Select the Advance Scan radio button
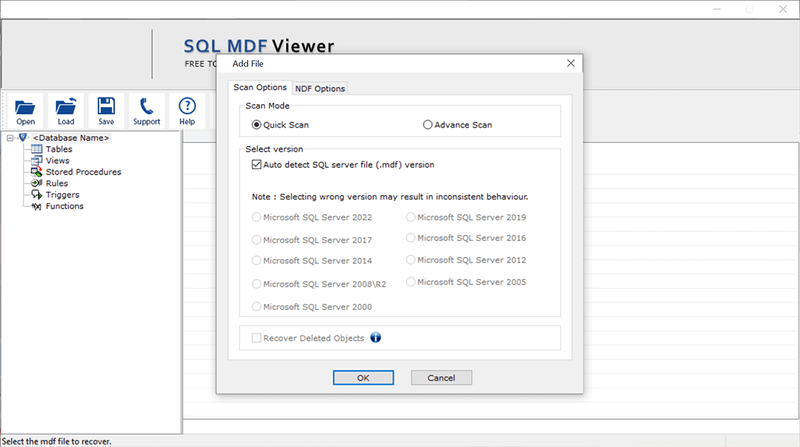 point(428,125)
